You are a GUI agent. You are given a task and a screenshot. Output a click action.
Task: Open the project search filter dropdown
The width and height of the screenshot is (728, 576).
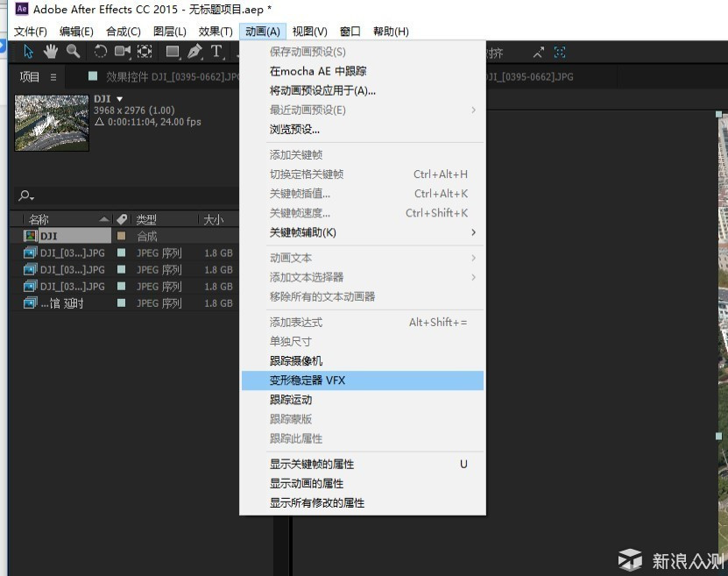click(27, 196)
